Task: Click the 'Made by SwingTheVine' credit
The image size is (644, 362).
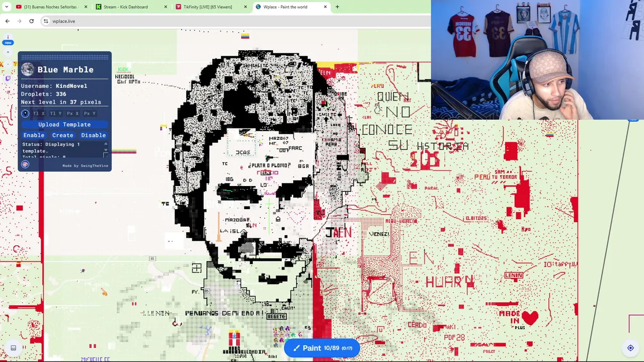Action: [x=85, y=166]
